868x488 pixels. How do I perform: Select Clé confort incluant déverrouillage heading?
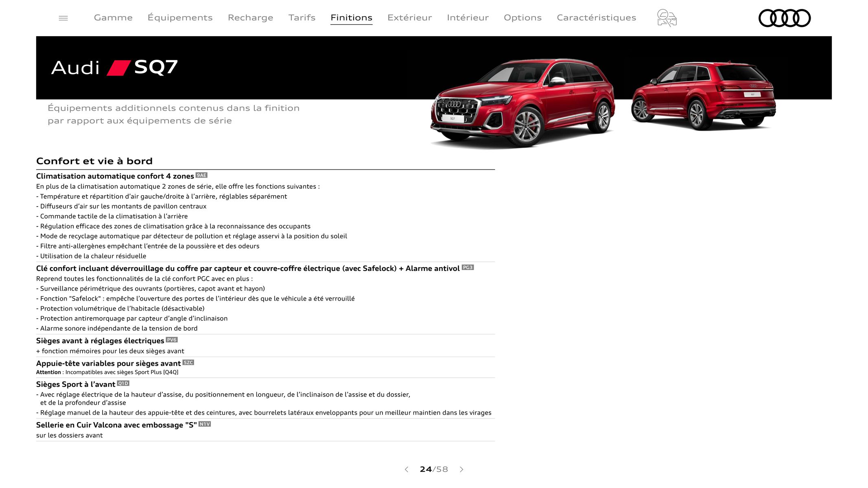pos(248,268)
